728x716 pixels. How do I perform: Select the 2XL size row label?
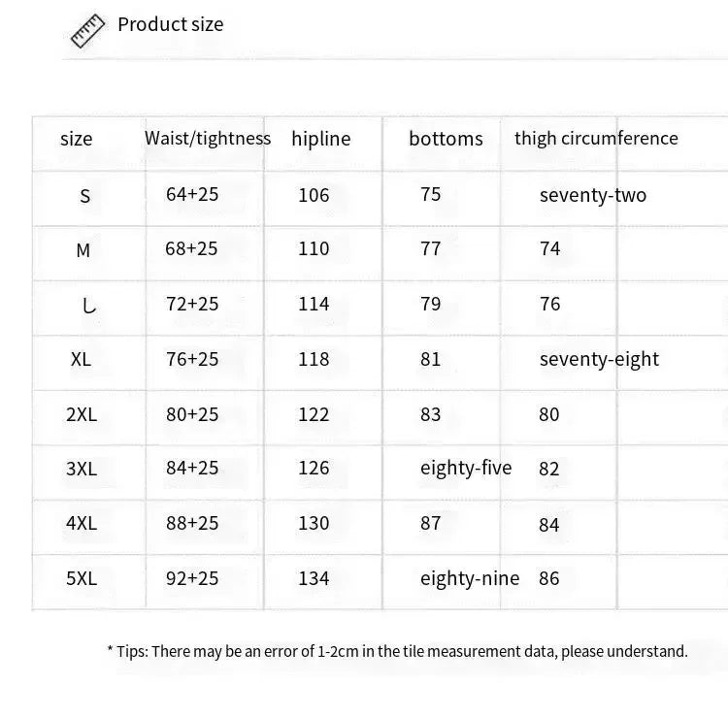click(82, 414)
